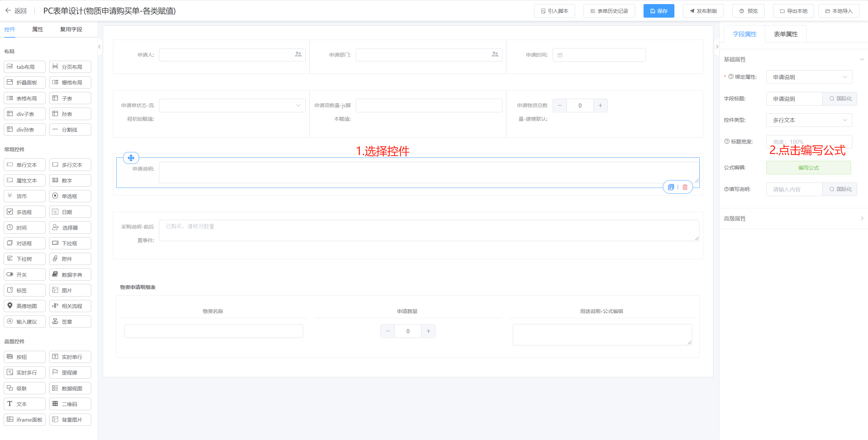Click the move handle on 申请说明 field

coord(131,158)
